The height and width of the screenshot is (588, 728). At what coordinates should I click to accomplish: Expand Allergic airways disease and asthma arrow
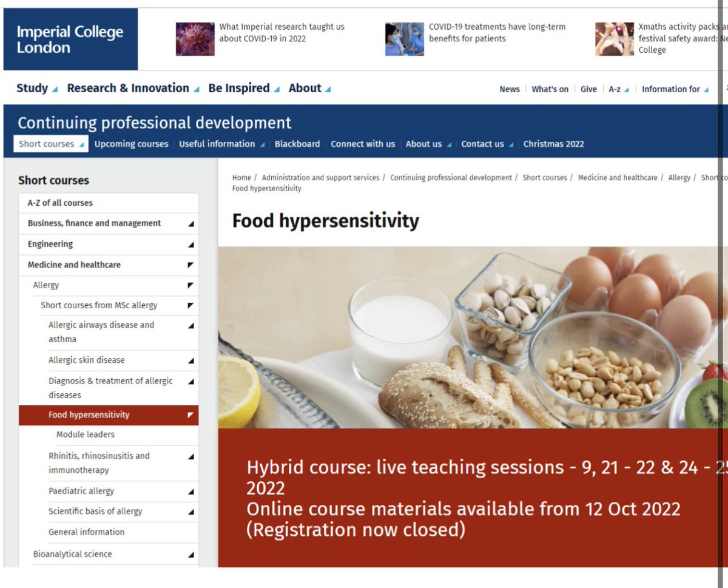(x=190, y=326)
